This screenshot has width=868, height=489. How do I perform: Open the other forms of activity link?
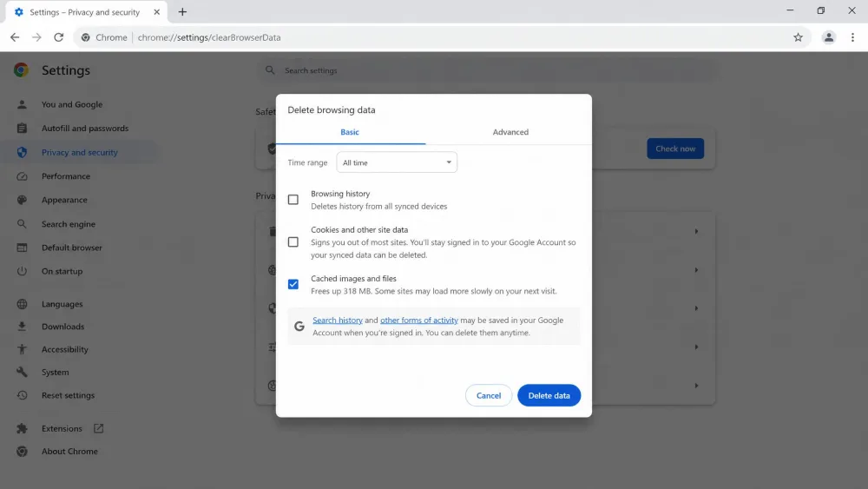coord(419,320)
